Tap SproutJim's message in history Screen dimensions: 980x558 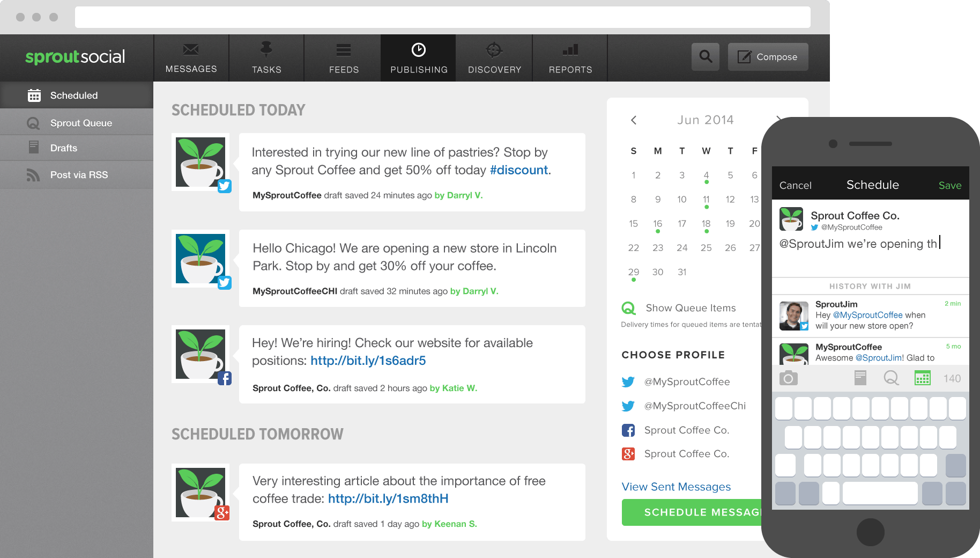tap(870, 315)
